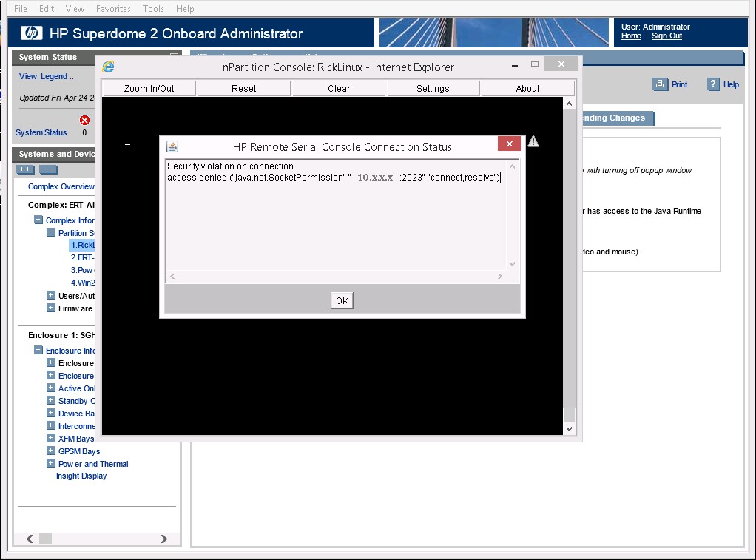The height and width of the screenshot is (560, 756).
Task: Expand all tree nodes with ++ button
Action: [26, 170]
